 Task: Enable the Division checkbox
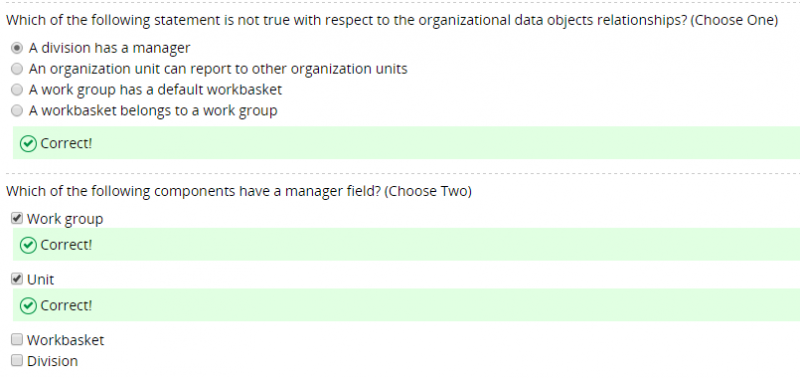click(17, 361)
